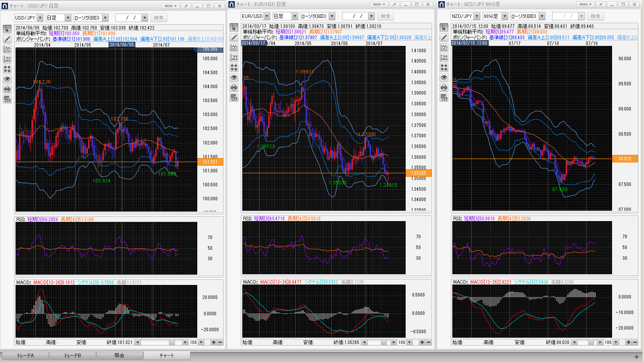Toggle the eye visibility icon in NZD/JPY chart
Screen dimensions: 644x362
point(444,77)
